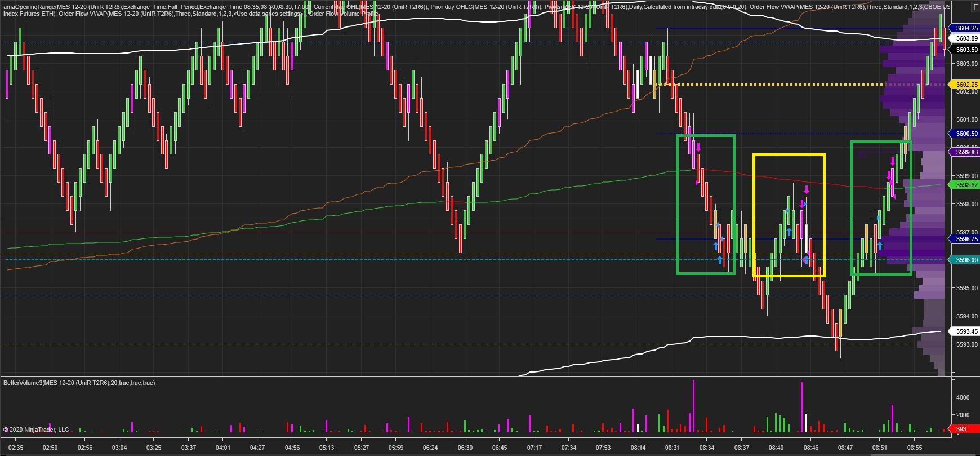980x456 pixels.
Task: Click the 07:53 time axis label
Action: 603,448
